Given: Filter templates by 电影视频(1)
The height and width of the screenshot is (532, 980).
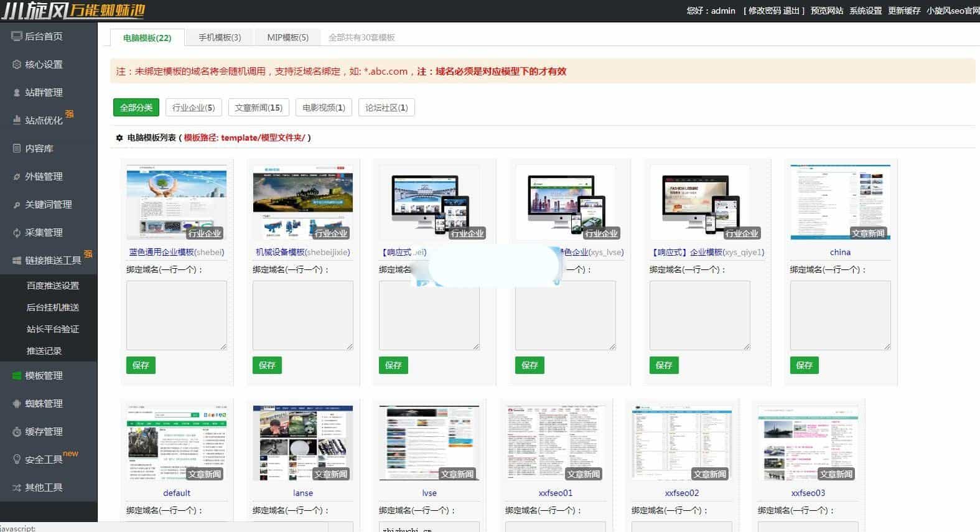Looking at the screenshot, I should pos(324,108).
